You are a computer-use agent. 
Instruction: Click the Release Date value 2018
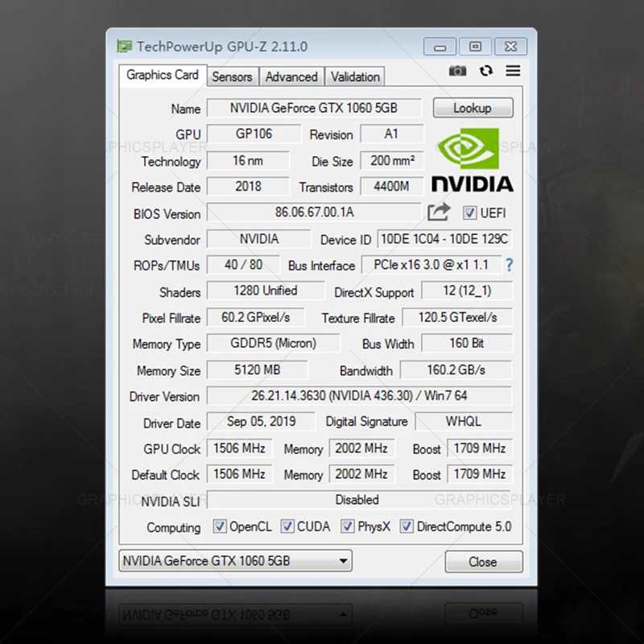(x=248, y=187)
